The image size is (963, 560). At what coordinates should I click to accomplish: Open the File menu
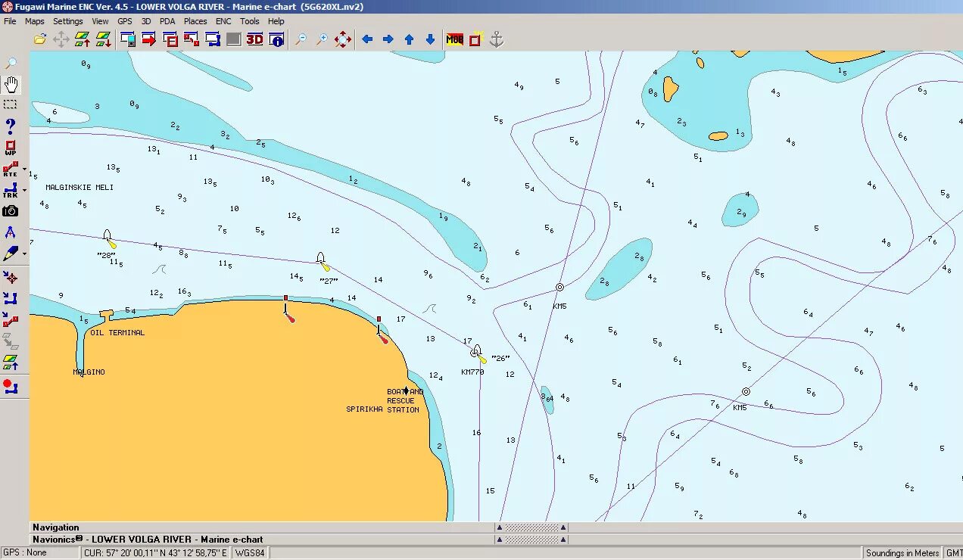pyautogui.click(x=10, y=21)
